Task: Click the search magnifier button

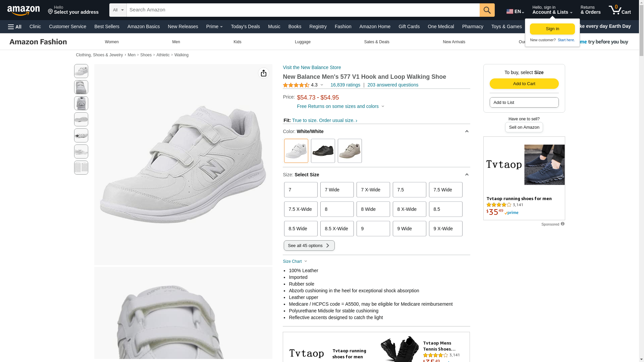Action: [487, 10]
